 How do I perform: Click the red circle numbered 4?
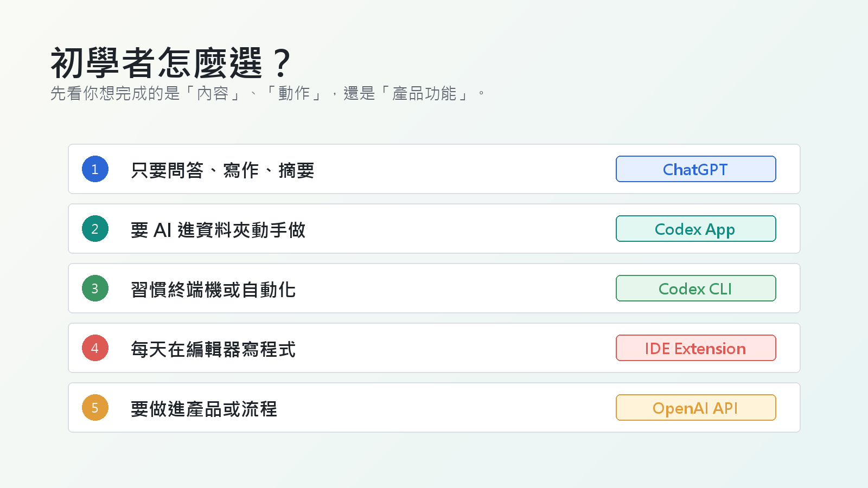tap(95, 348)
